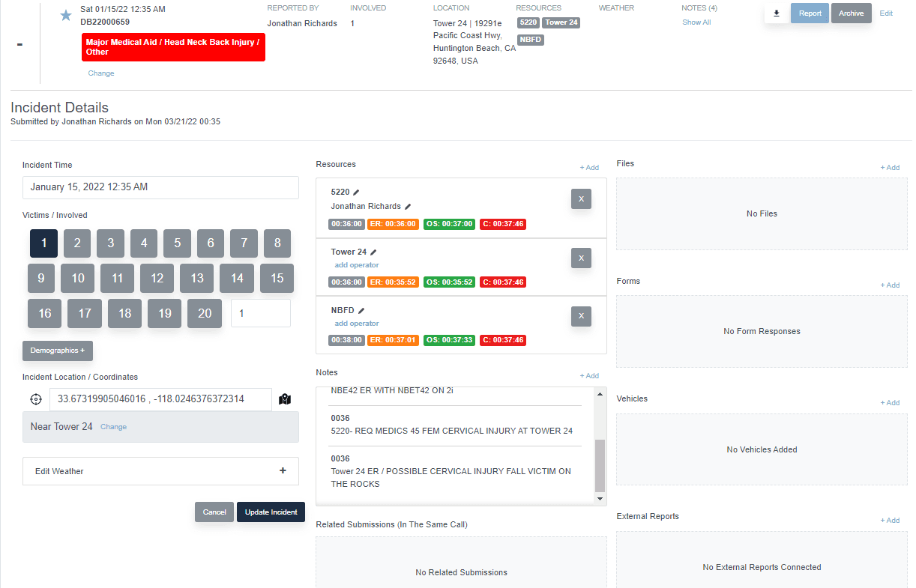The width and height of the screenshot is (916, 588).
Task: Click 5220 C: 00:37:46 red tag
Action: coord(503,224)
